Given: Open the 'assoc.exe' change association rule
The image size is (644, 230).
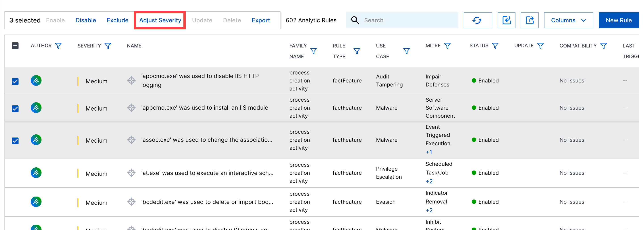Looking at the screenshot, I should tap(207, 140).
